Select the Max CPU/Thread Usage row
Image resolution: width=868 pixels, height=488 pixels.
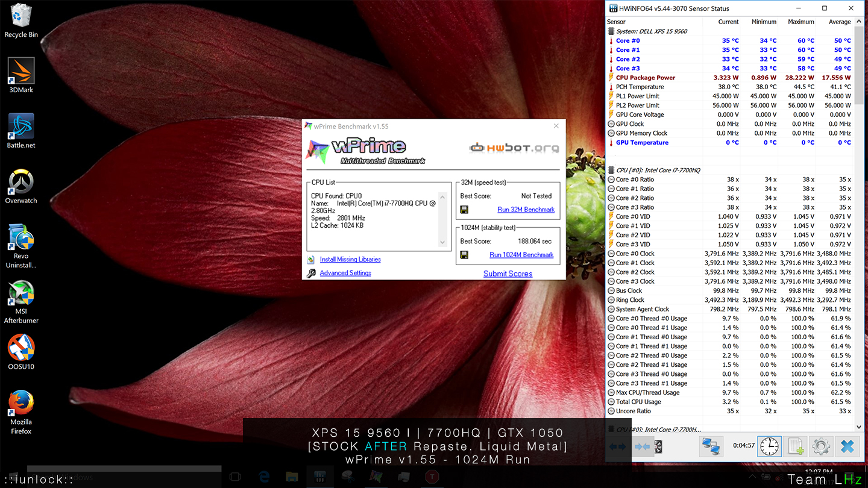[x=729, y=393]
